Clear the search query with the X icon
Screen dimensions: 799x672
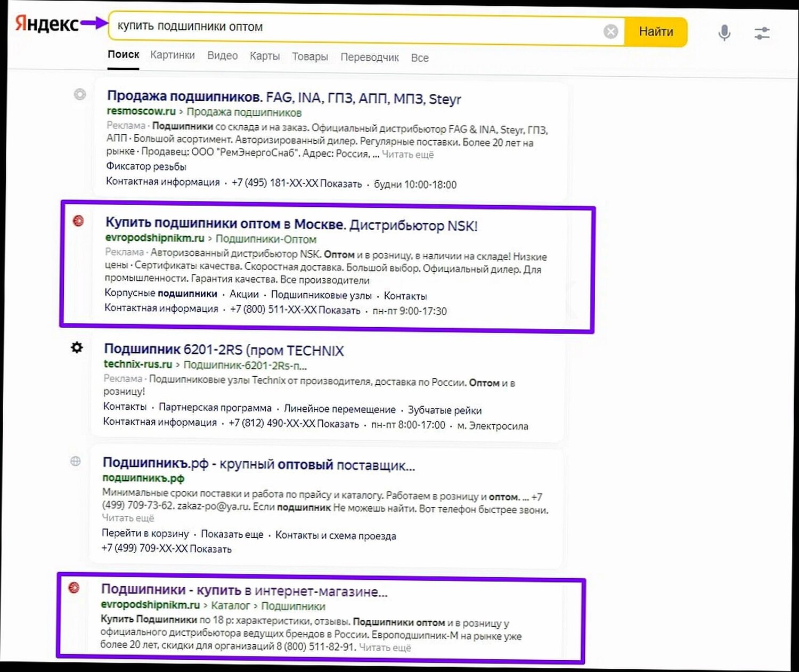[x=611, y=31]
